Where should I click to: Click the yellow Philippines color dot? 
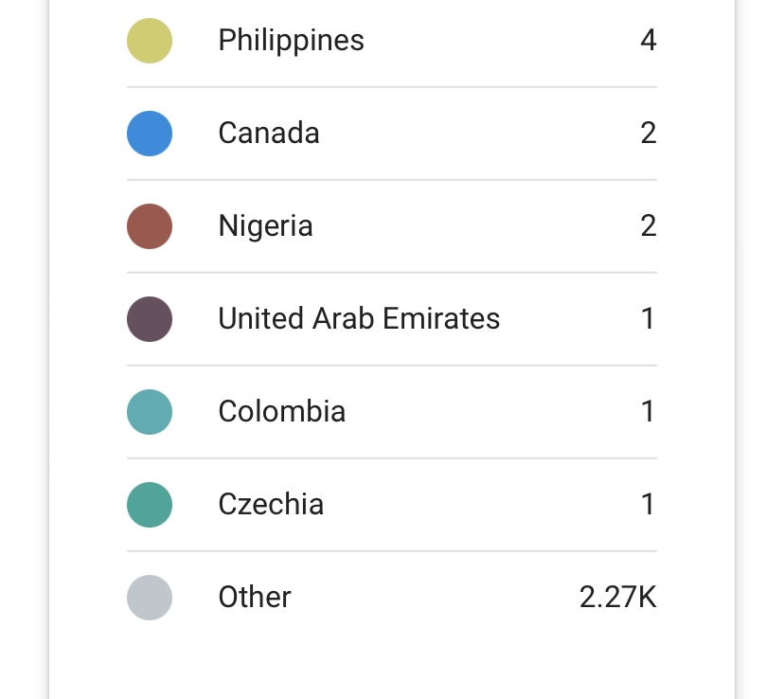click(x=150, y=41)
